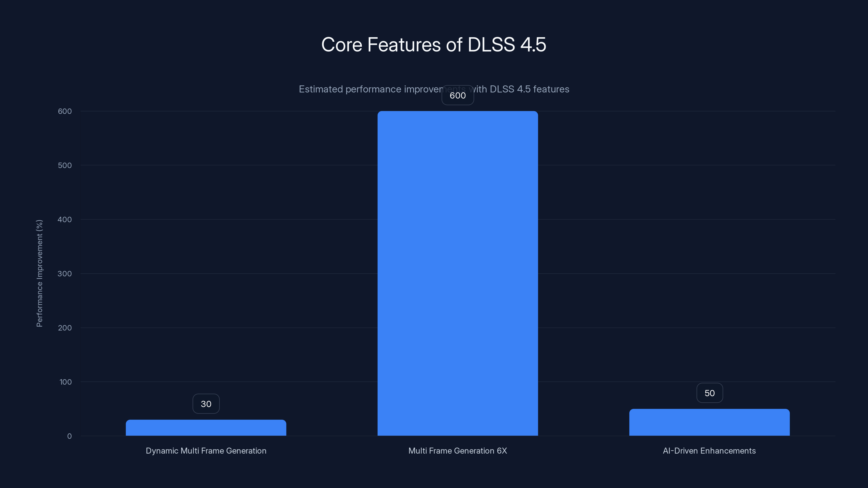Click the "600" value badge above the tallest bar
Viewport: 868px width, 488px height.
point(458,95)
